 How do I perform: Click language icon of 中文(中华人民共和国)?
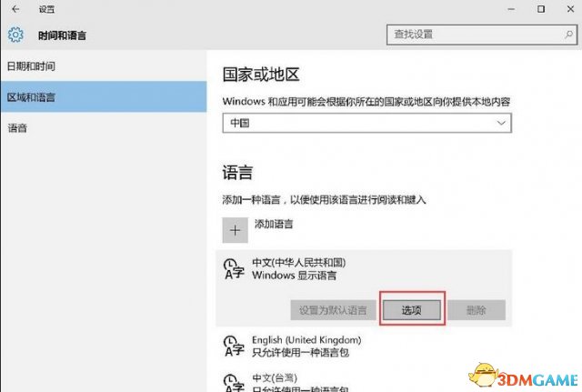coord(234,269)
